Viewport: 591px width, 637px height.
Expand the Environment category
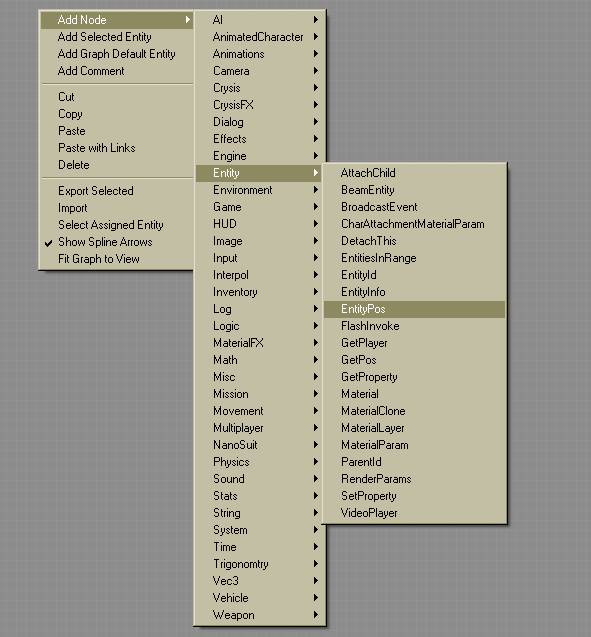(260, 190)
